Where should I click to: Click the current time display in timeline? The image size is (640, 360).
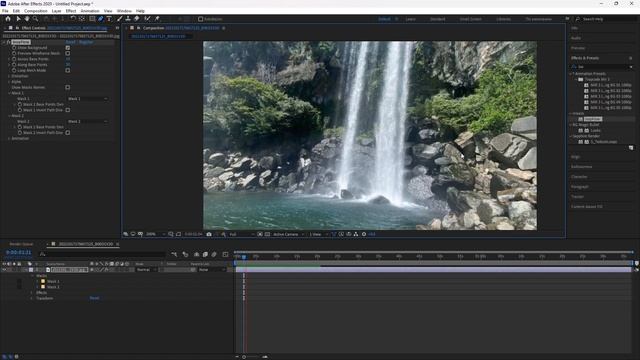pyautogui.click(x=18, y=253)
